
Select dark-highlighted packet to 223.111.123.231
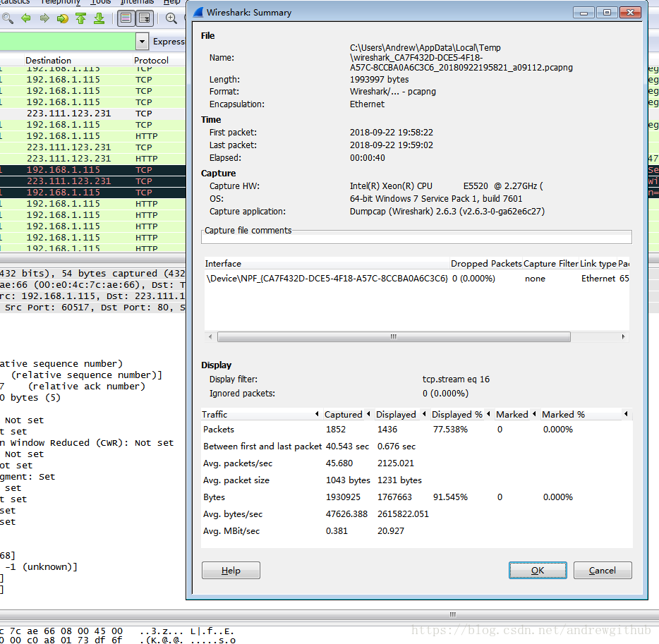pos(92,181)
